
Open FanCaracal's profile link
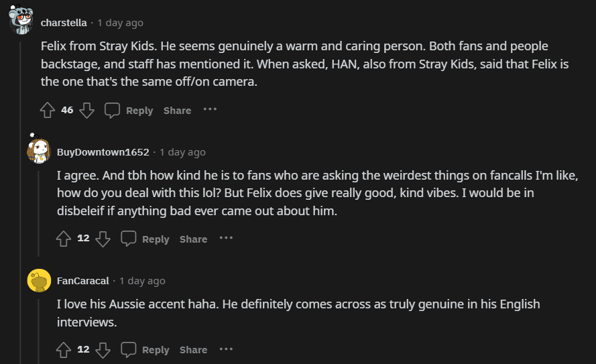point(82,281)
